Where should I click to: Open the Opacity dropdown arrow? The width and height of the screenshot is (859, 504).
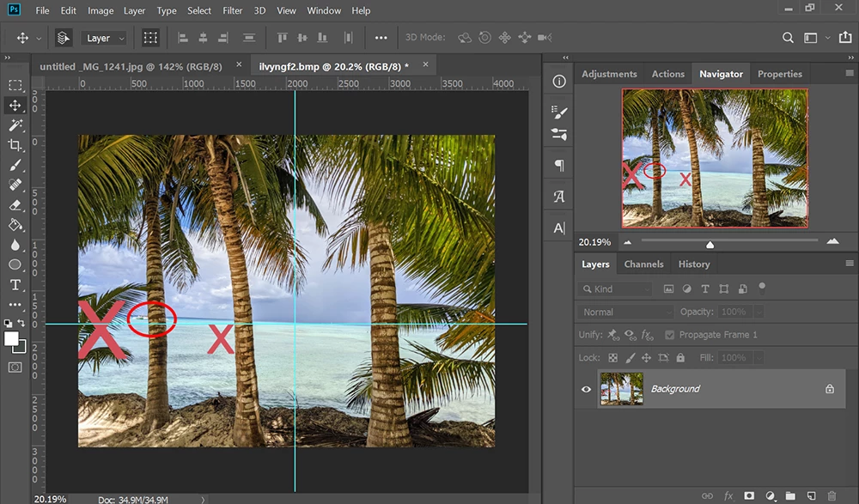758,313
